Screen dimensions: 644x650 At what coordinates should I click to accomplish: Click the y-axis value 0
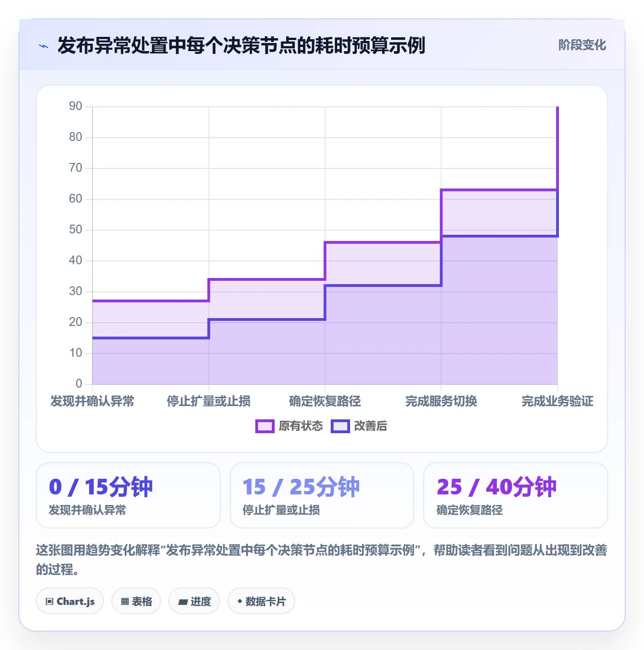click(x=79, y=383)
